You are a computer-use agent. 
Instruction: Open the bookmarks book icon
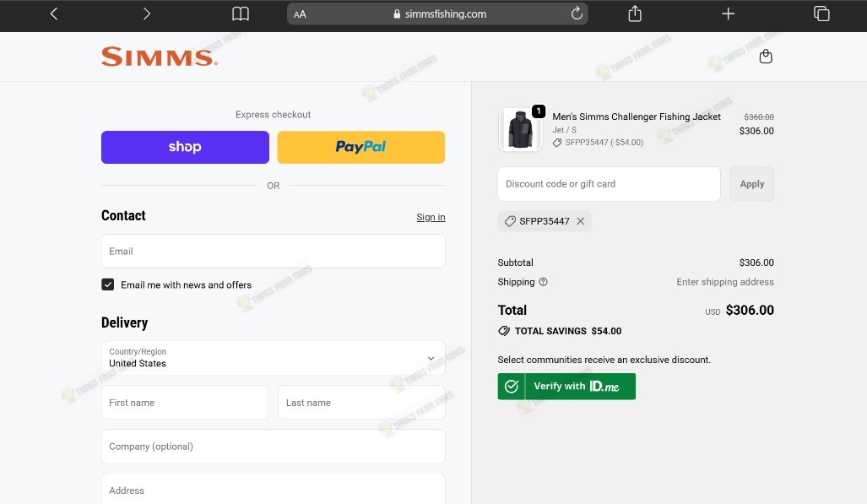[x=240, y=14]
